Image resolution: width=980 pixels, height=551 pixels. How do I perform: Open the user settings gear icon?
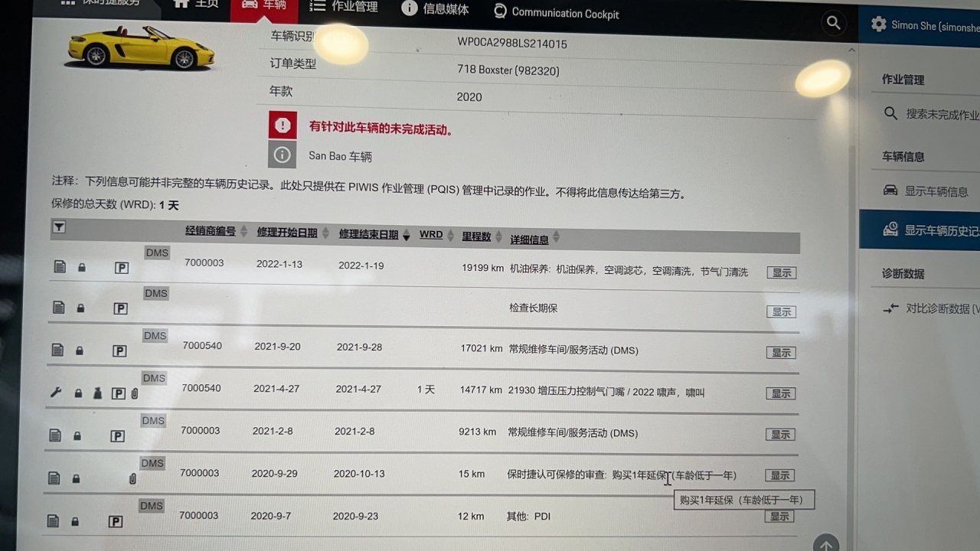[878, 24]
